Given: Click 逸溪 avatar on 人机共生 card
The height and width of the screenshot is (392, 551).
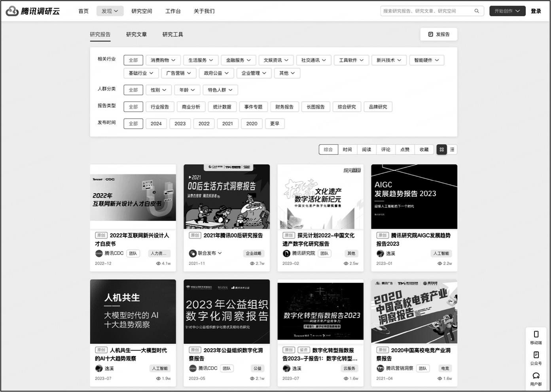Looking at the screenshot, I should (99, 368).
